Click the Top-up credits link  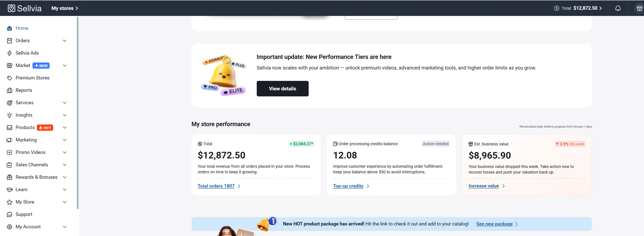tap(348, 186)
